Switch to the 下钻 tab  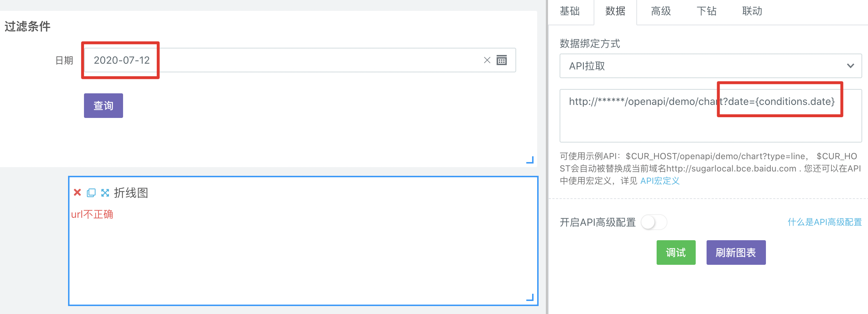pyautogui.click(x=707, y=11)
